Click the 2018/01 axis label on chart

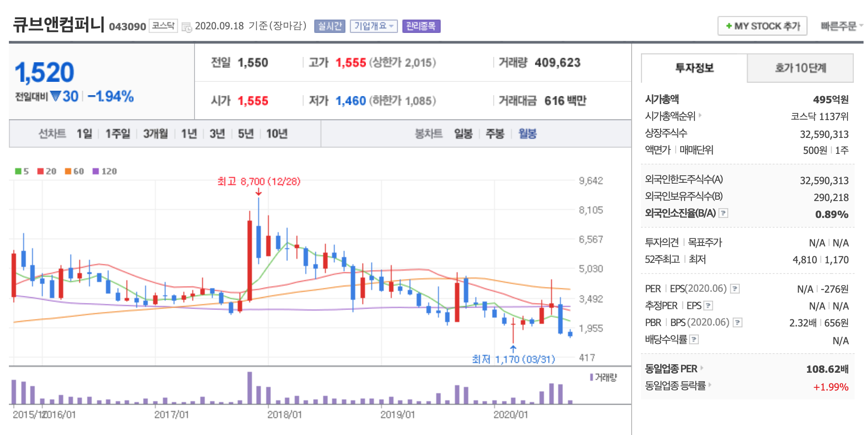tap(284, 415)
